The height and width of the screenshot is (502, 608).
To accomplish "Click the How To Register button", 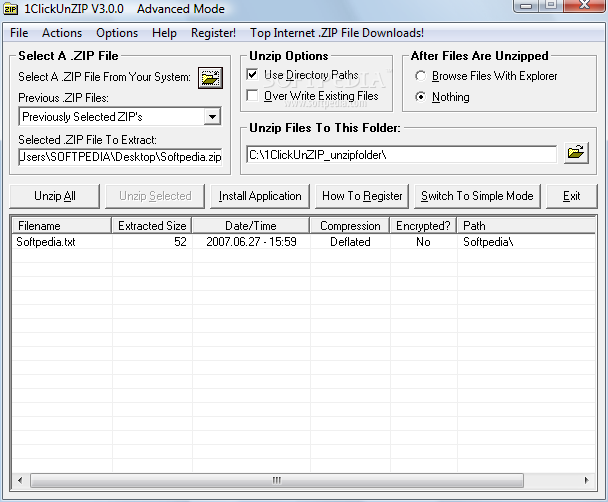I will tap(362, 196).
